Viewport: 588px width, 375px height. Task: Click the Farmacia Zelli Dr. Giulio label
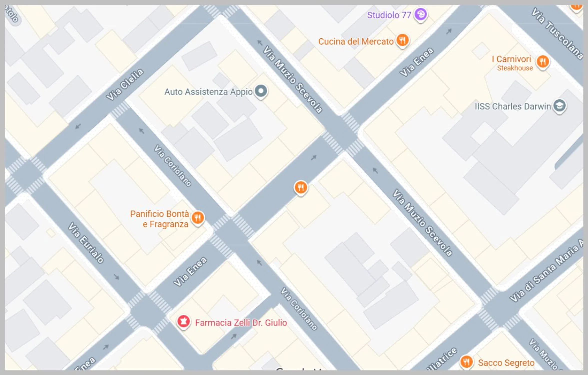point(241,323)
